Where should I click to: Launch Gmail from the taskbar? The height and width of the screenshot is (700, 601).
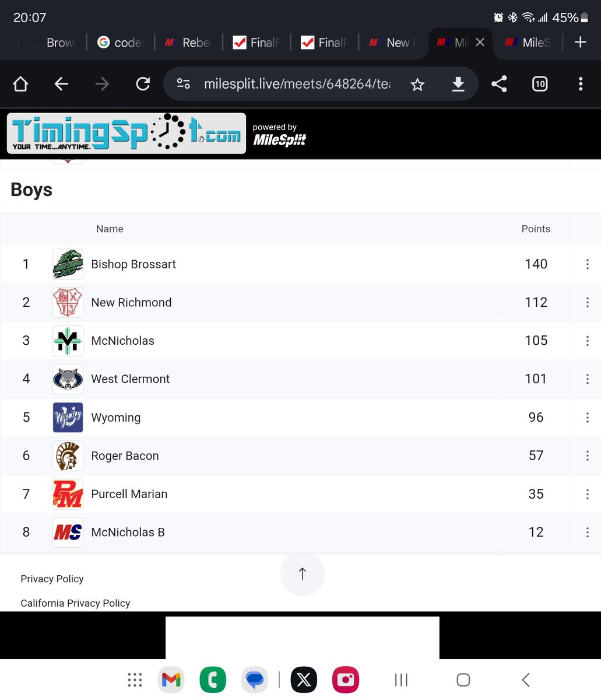(x=171, y=680)
